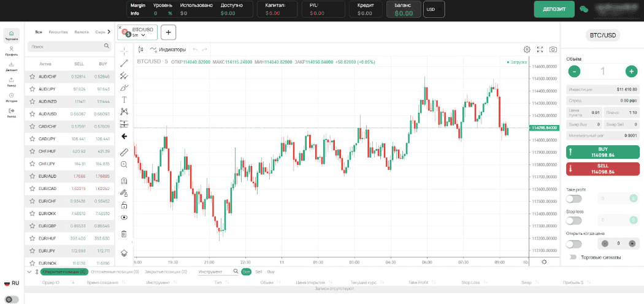
Task: Toggle stay in drawing mode pencil-lock icon
Action: (x=125, y=193)
